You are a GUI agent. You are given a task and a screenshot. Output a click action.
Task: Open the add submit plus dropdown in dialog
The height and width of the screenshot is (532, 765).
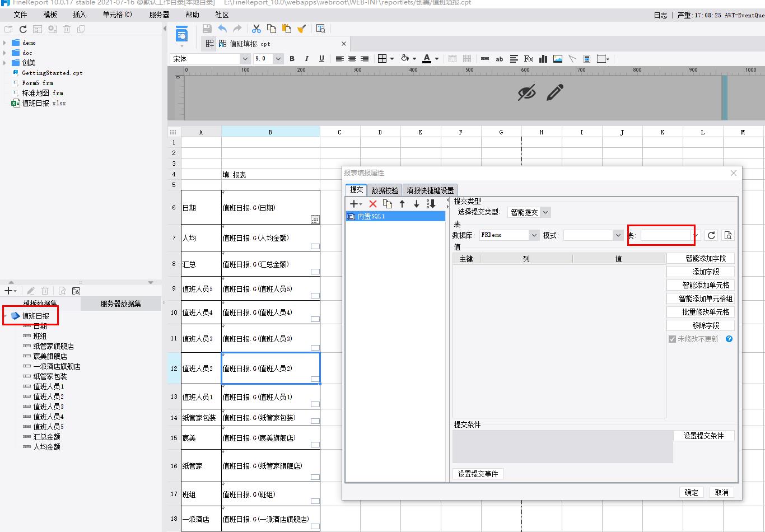[356, 204]
